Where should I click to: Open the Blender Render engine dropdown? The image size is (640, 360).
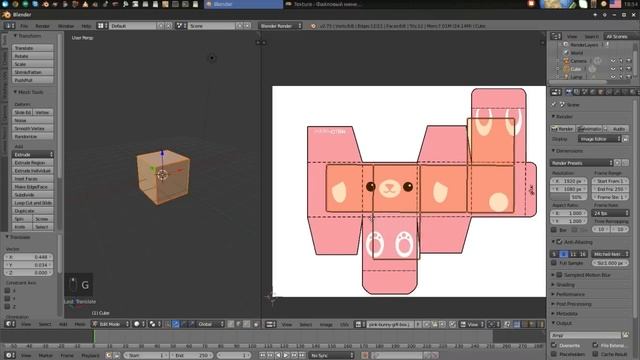pos(280,26)
